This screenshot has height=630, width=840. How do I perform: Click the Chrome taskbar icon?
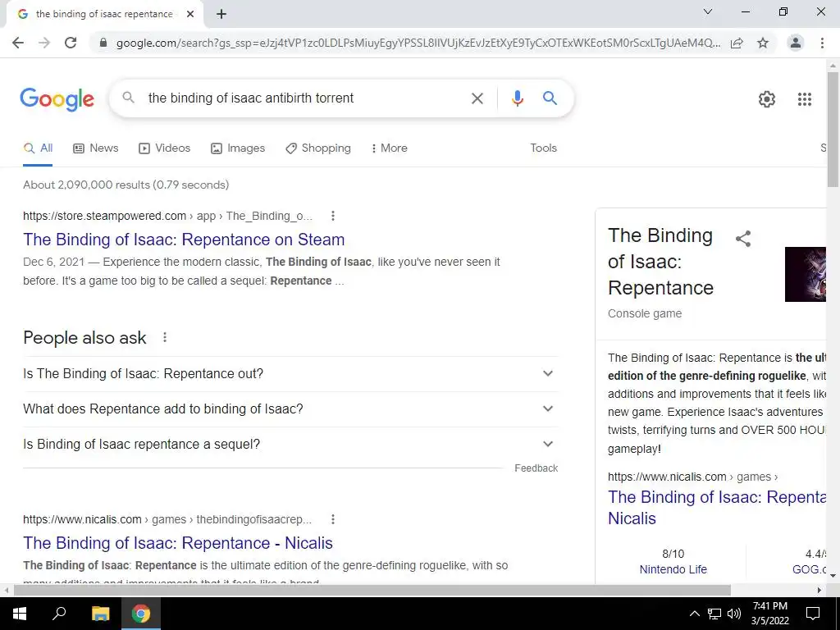pos(141,614)
